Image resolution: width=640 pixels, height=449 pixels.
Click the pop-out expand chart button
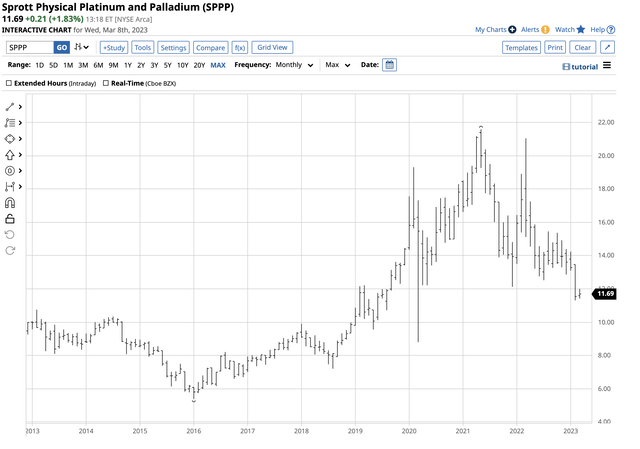607,47
